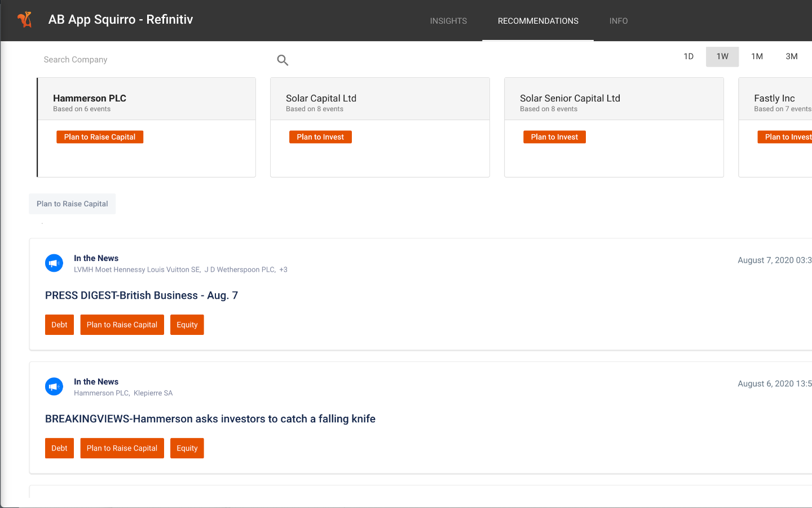This screenshot has width=812, height=508.
Task: Click the AB App Squirro - Refinitiv title
Action: pyautogui.click(x=121, y=20)
